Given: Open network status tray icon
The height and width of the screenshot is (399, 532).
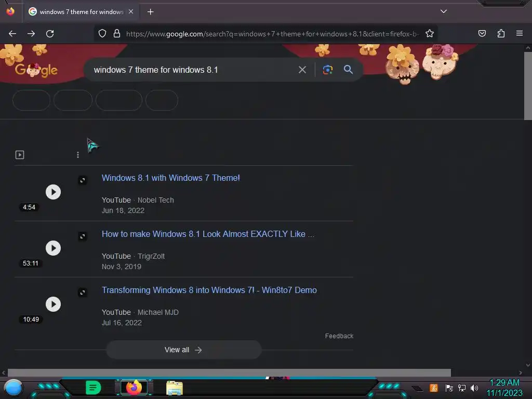Looking at the screenshot, I should tap(461, 388).
